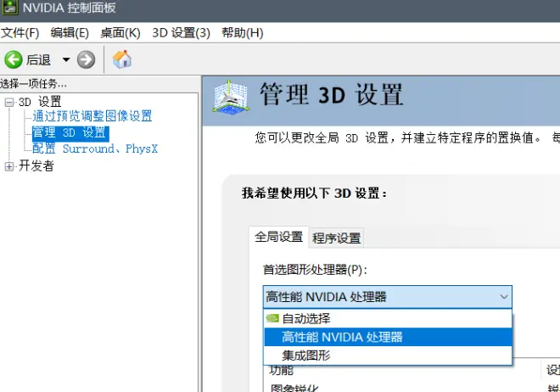Click the green Back arrow icon
This screenshot has height=392, width=560.
tap(14, 59)
